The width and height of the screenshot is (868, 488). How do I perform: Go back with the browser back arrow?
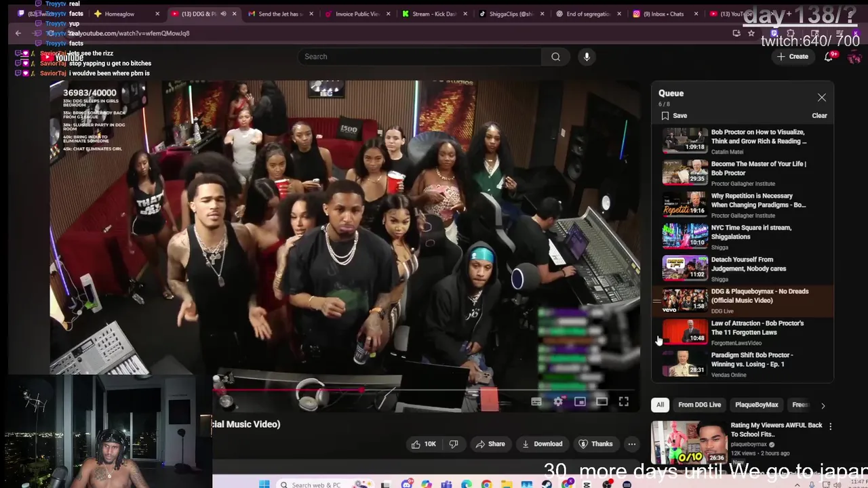point(18,33)
